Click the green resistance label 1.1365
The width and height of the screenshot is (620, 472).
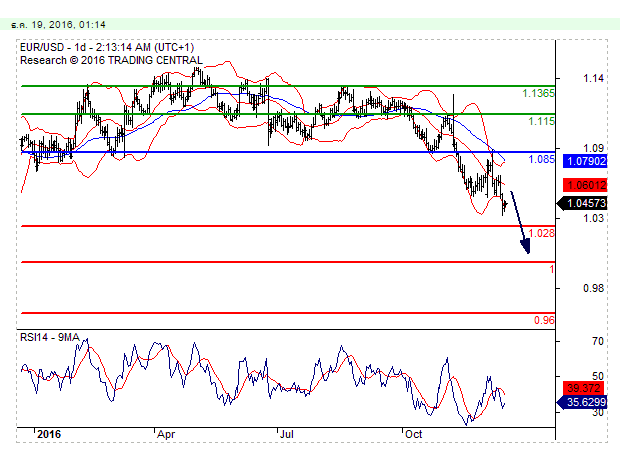(x=538, y=93)
